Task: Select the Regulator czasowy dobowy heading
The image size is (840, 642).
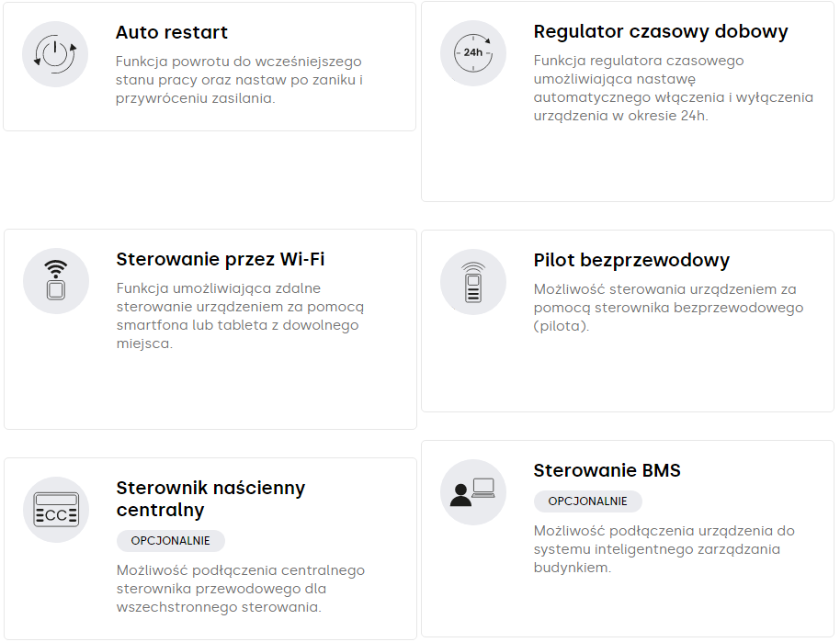Action: [x=661, y=31]
